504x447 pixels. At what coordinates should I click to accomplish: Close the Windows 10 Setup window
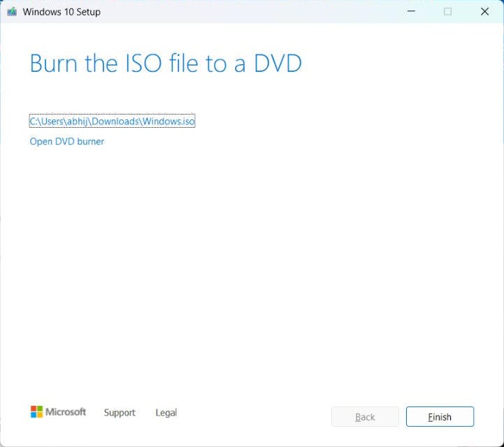click(x=484, y=12)
